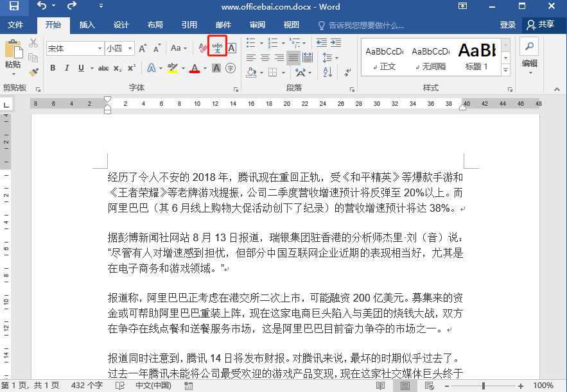Image resolution: width=567 pixels, height=392 pixels.
Task: Save the document with the floppy disk icon
Action: [14, 6]
